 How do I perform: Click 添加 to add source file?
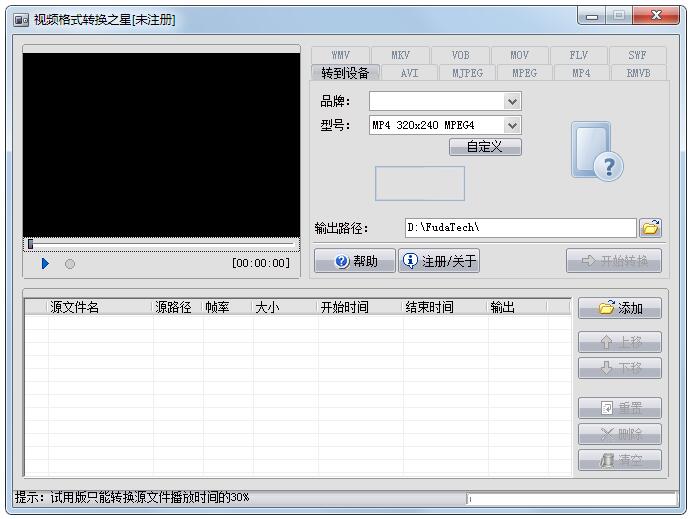tap(620, 308)
